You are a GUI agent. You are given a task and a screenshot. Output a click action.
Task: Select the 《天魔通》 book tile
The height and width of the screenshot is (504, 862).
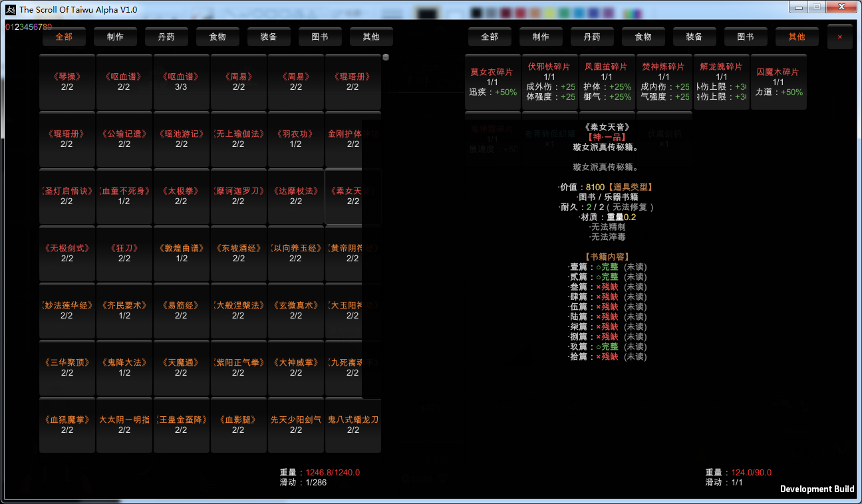[181, 368]
